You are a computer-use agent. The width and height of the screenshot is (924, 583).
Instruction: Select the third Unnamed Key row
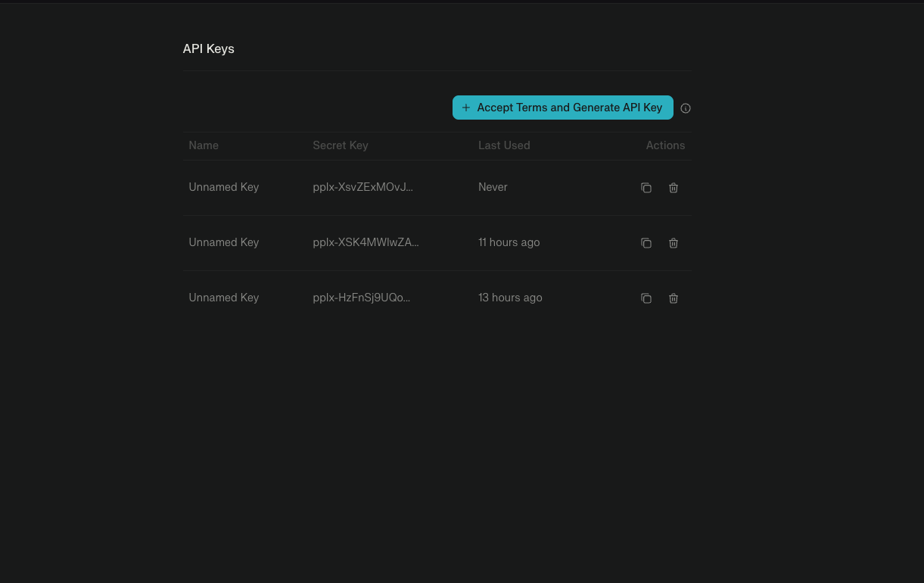[x=223, y=298]
